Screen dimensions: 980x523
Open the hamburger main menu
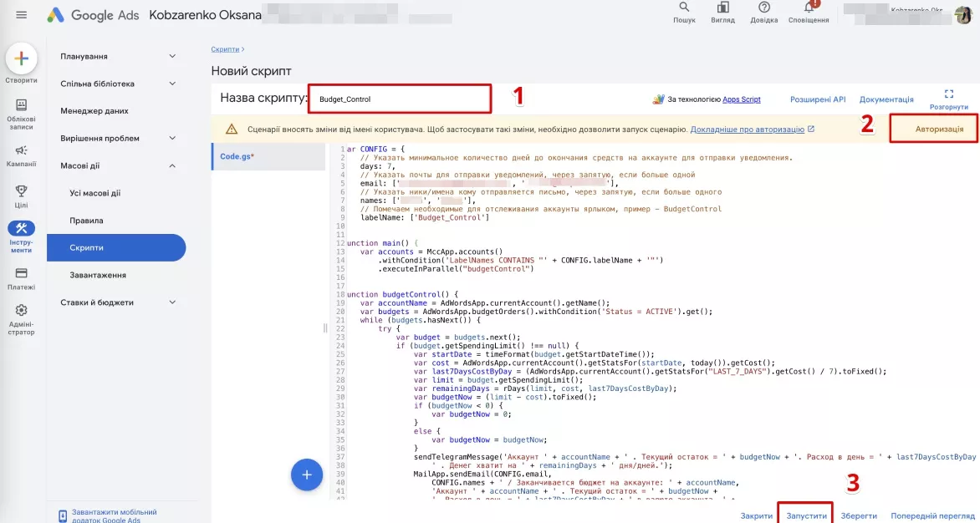[x=21, y=14]
